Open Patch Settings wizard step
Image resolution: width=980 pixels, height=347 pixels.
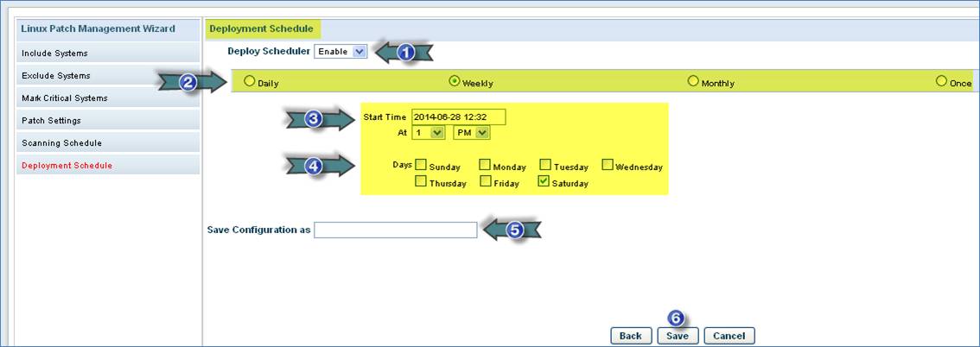coord(108,121)
